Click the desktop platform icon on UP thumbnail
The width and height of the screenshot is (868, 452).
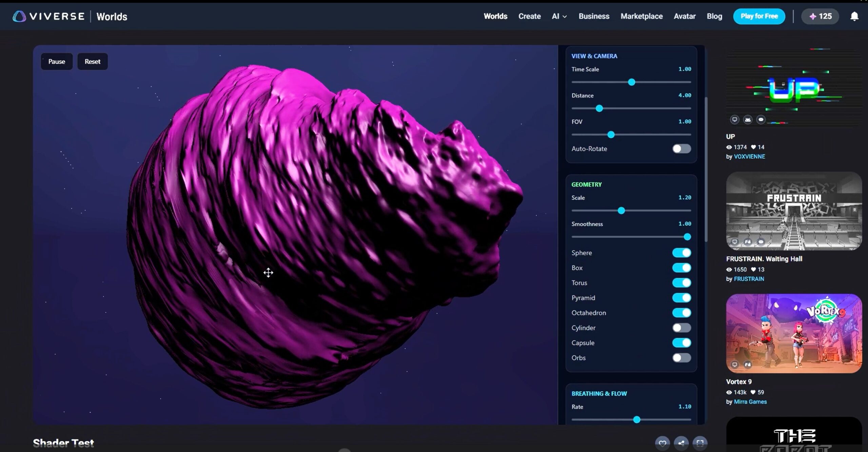point(734,119)
